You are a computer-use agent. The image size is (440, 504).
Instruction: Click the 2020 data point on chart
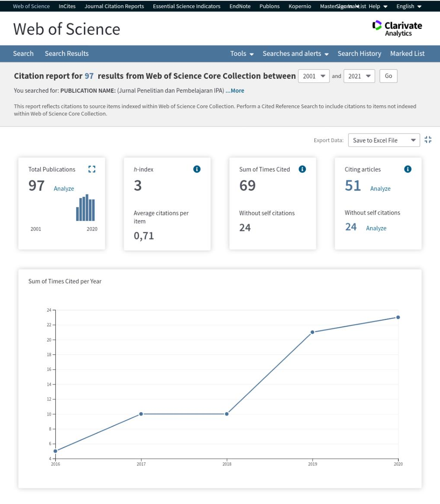pyautogui.click(x=398, y=317)
